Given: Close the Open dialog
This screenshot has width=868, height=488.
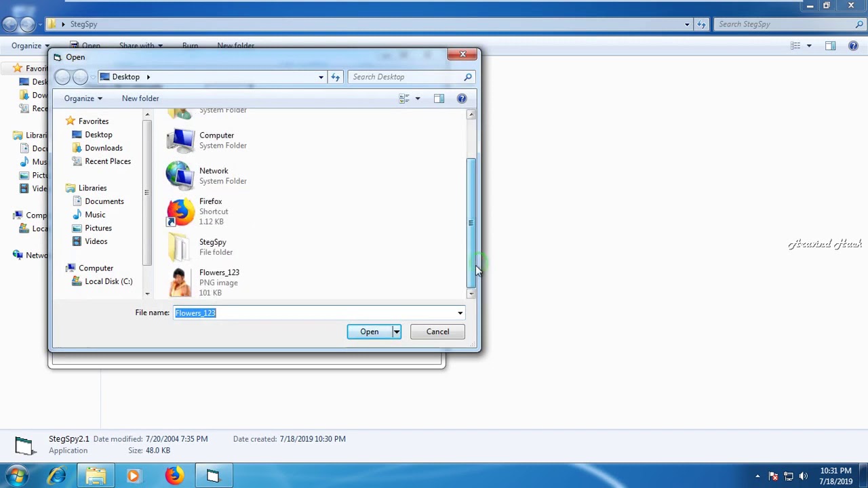Looking at the screenshot, I should [x=462, y=54].
